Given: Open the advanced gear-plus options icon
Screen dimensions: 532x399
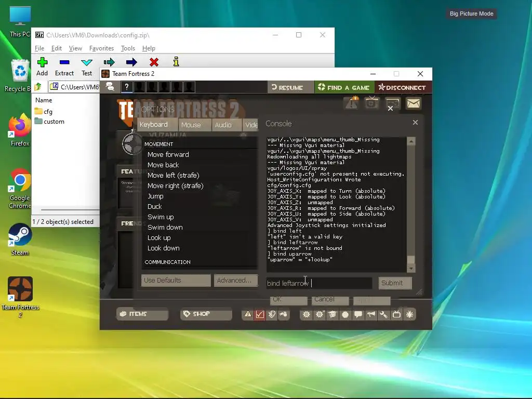Looking at the screenshot, I should click(x=320, y=314).
